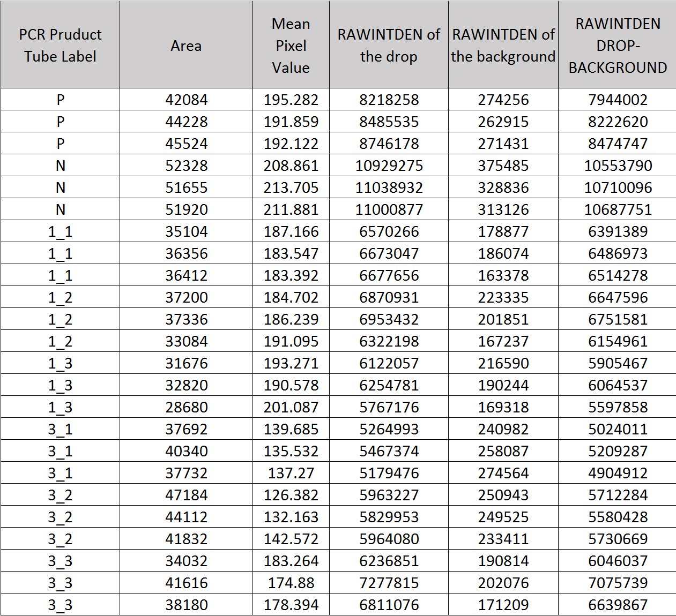
Task: Click the RAWINTDEN of the background header
Action: [503, 46]
